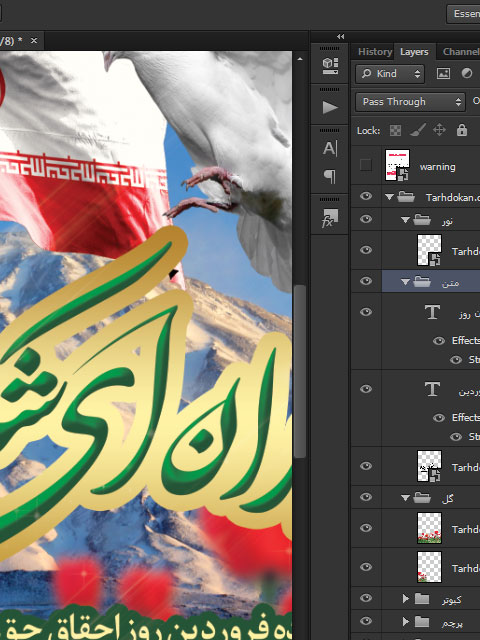Collapse the Tarhdokan group
This screenshot has height=640, width=480.
coord(389,197)
